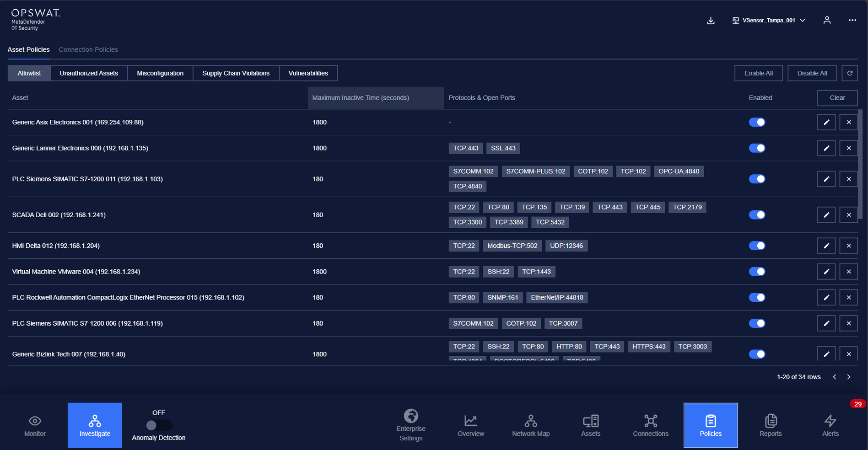Open Alerts with 29 badge

(x=830, y=426)
